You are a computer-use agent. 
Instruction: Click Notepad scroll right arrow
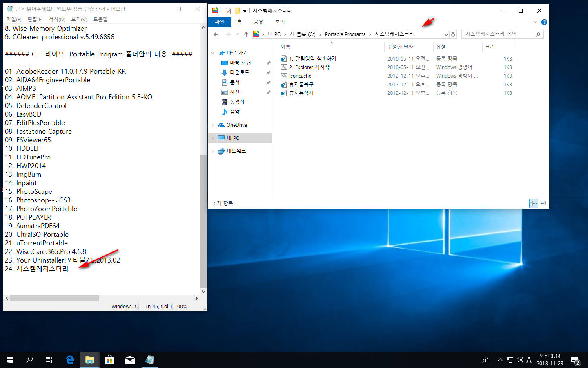click(197, 298)
